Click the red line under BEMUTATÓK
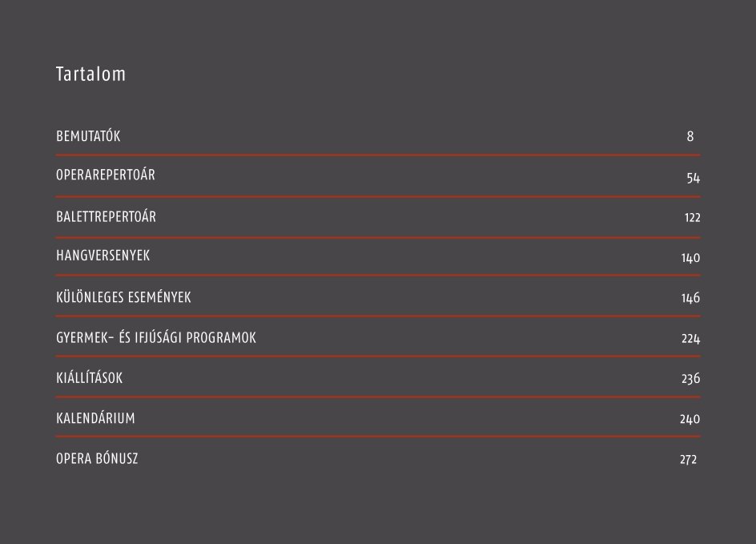The width and height of the screenshot is (756, 544). click(x=378, y=155)
